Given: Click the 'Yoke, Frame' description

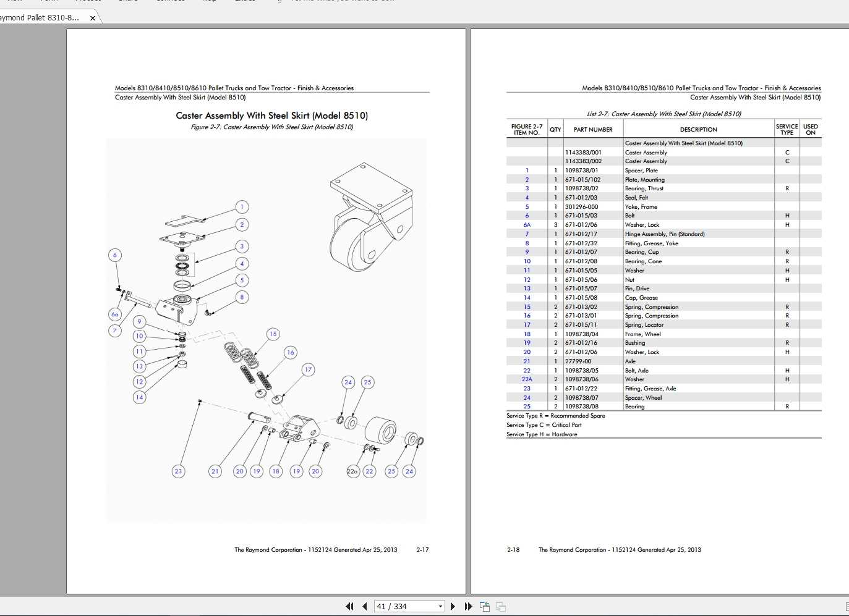Looking at the screenshot, I should (641, 207).
